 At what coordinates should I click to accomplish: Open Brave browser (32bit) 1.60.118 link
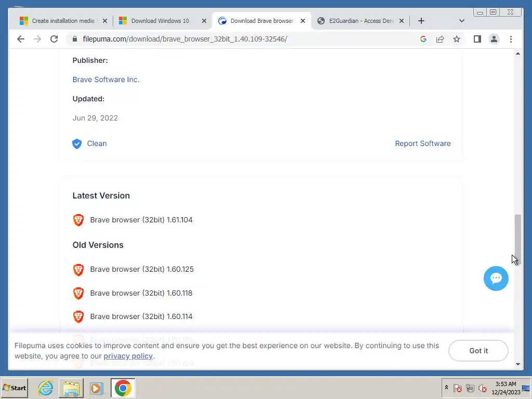141,293
